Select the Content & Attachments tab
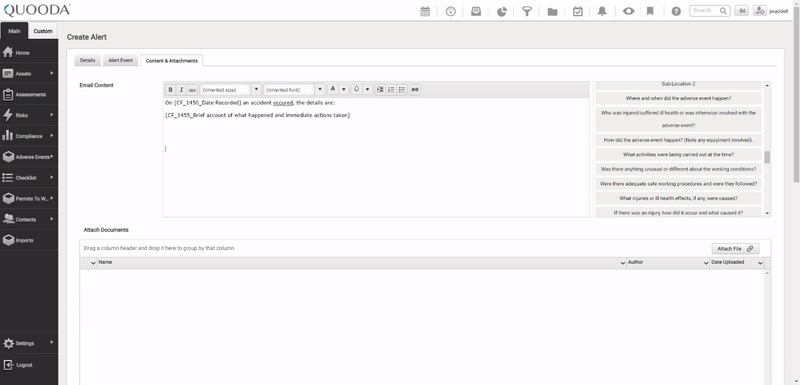This screenshot has height=385, width=800. point(171,61)
